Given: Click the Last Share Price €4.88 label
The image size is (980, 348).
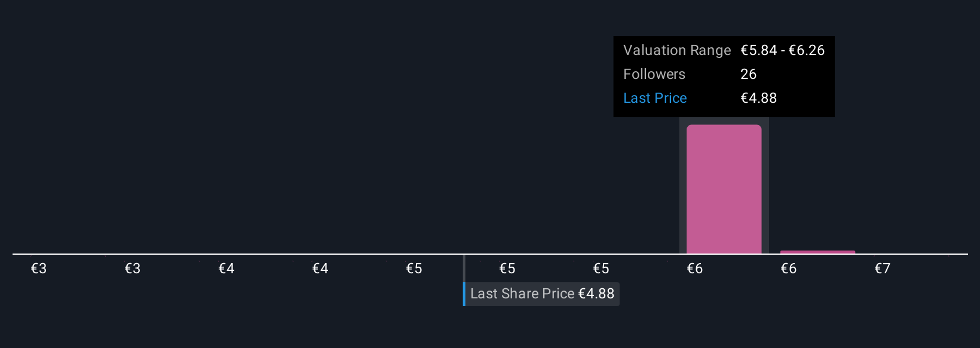Looking at the screenshot, I should click(542, 294).
